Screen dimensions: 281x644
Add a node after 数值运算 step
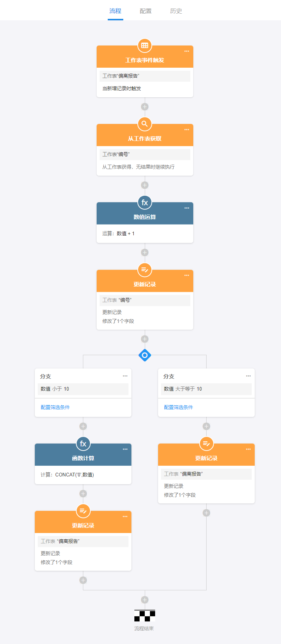point(145,253)
